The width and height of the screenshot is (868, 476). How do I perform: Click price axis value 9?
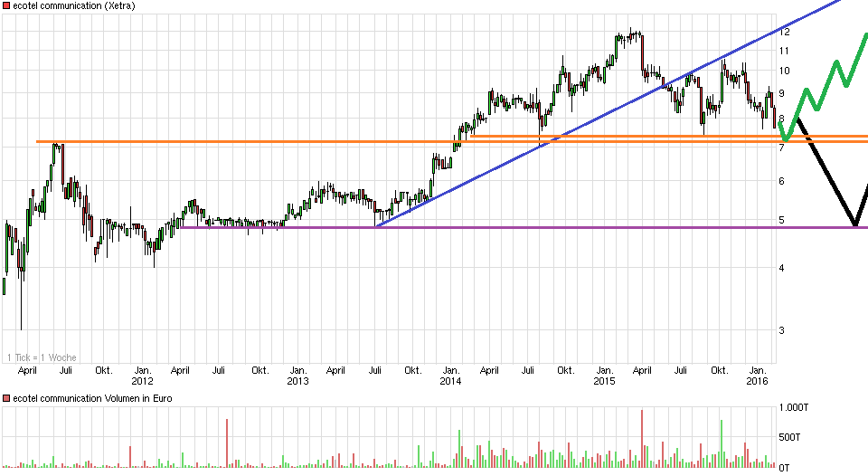(x=782, y=93)
